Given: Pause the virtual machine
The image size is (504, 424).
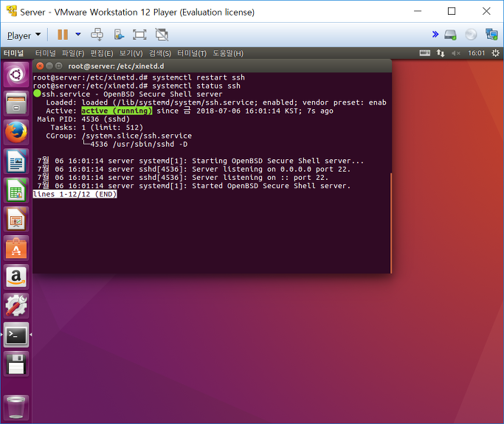Looking at the screenshot, I should pyautogui.click(x=63, y=35).
